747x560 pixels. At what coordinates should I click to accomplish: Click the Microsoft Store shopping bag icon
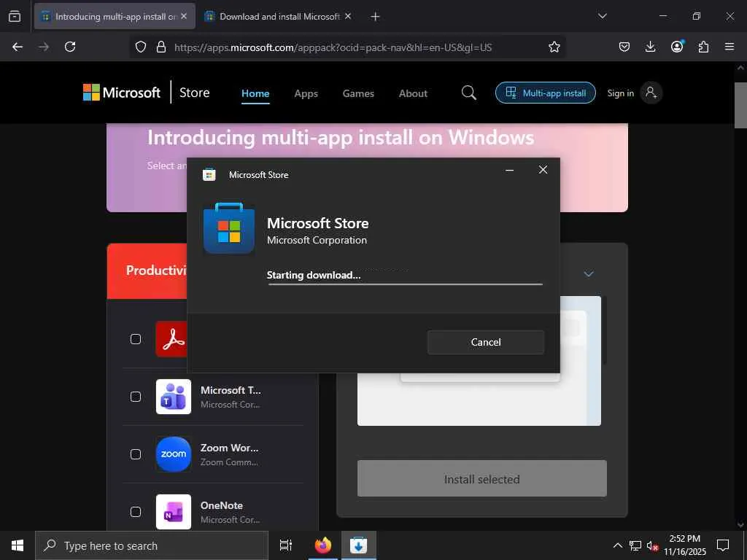coord(228,228)
